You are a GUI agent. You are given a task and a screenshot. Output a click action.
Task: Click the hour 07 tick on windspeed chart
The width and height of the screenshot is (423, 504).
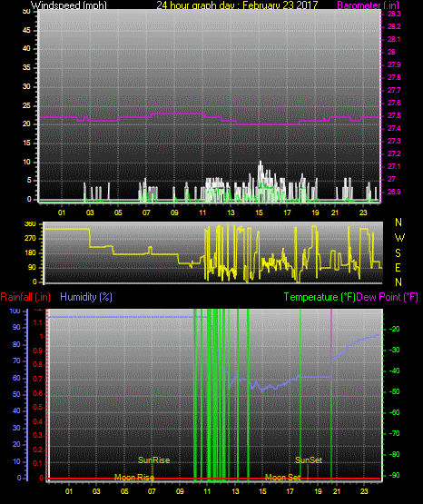(x=146, y=212)
